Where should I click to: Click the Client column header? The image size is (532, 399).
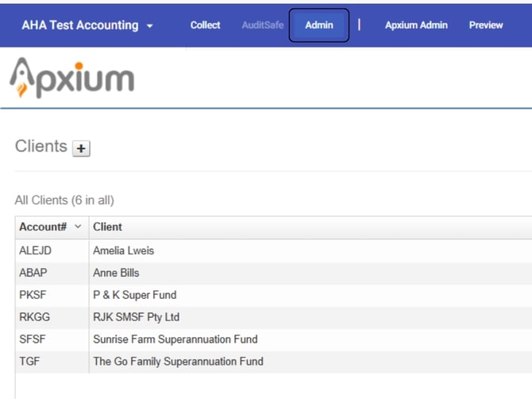(x=108, y=227)
